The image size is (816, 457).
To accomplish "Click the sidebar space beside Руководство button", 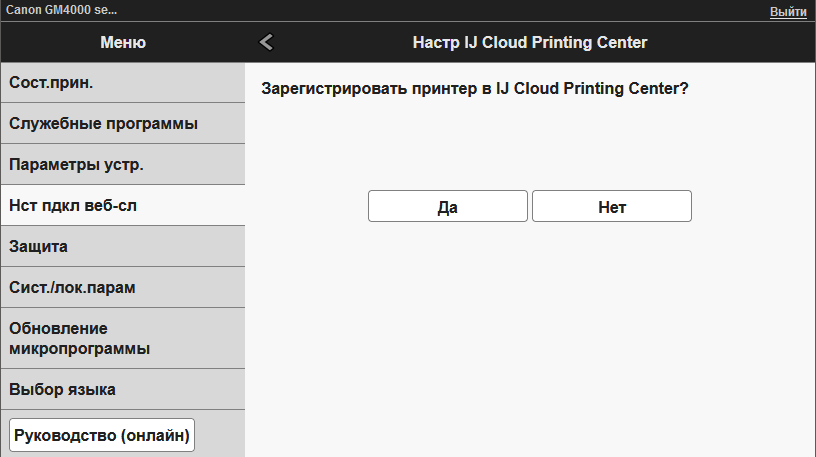I will (x=222, y=435).
